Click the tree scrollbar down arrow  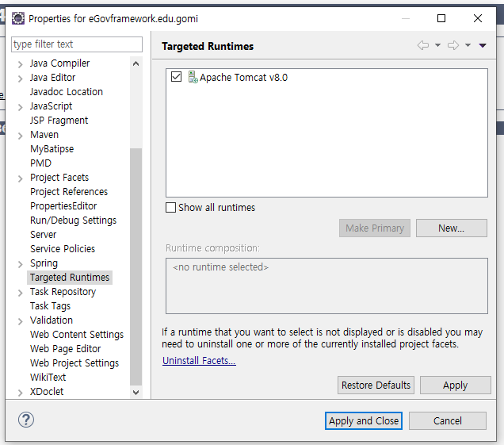[136, 393]
